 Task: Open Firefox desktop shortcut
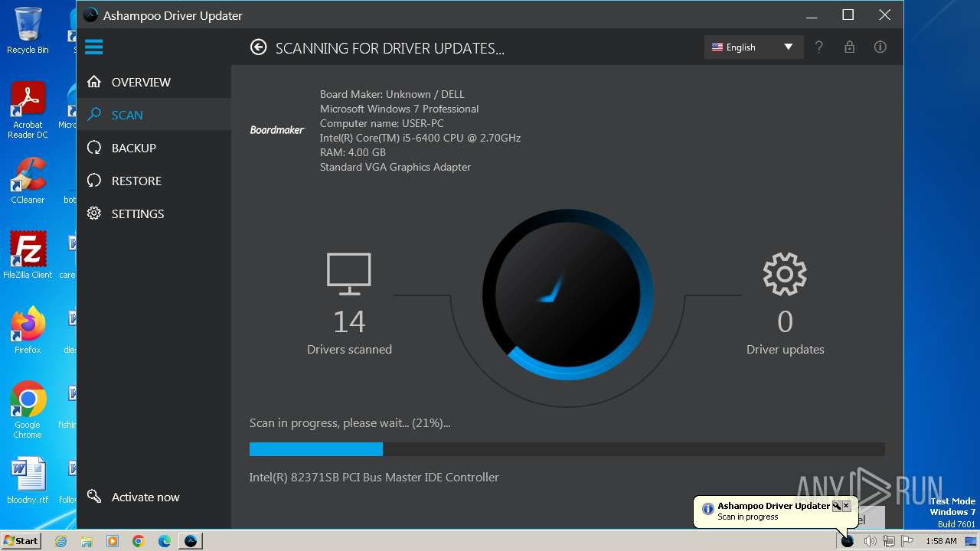tap(28, 330)
